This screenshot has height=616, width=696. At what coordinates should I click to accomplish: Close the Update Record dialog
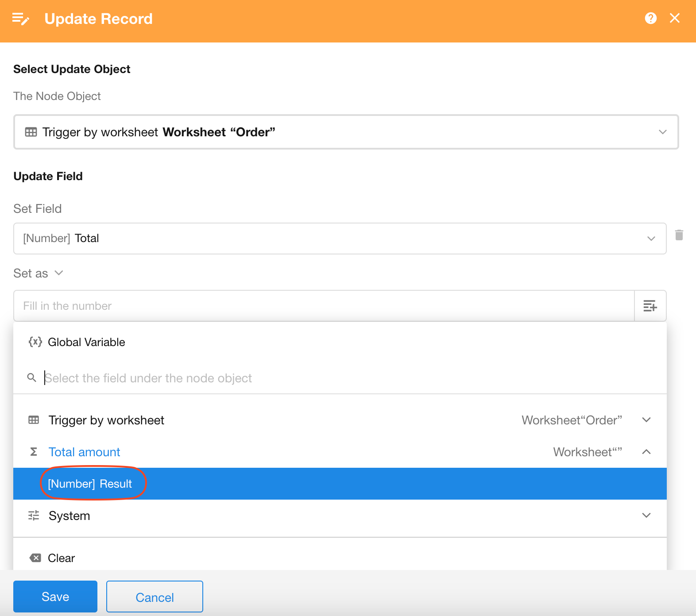[674, 18]
